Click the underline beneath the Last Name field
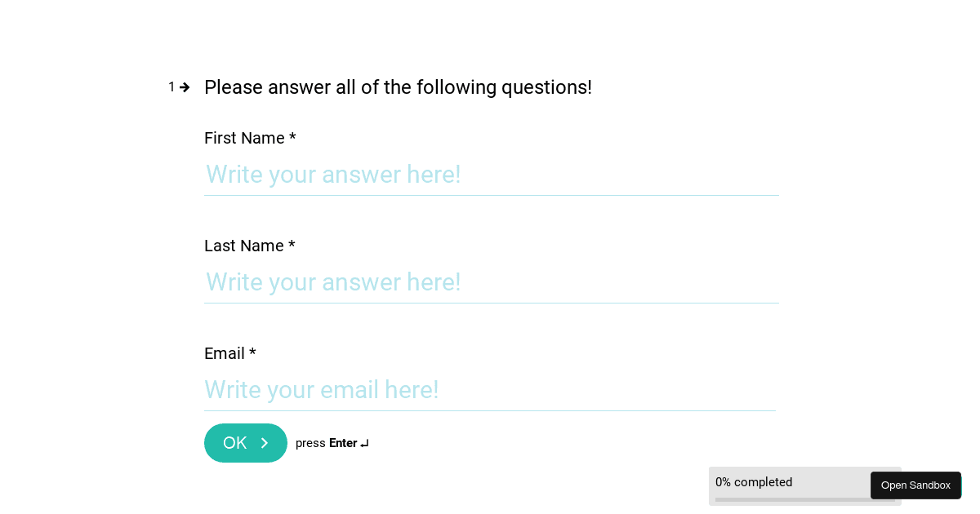The height and width of the screenshot is (514, 980). [x=490, y=303]
